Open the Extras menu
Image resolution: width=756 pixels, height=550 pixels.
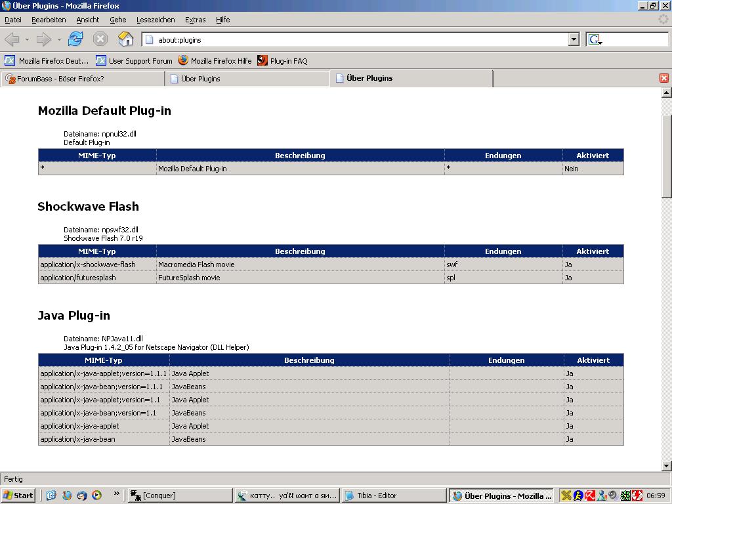[195, 20]
